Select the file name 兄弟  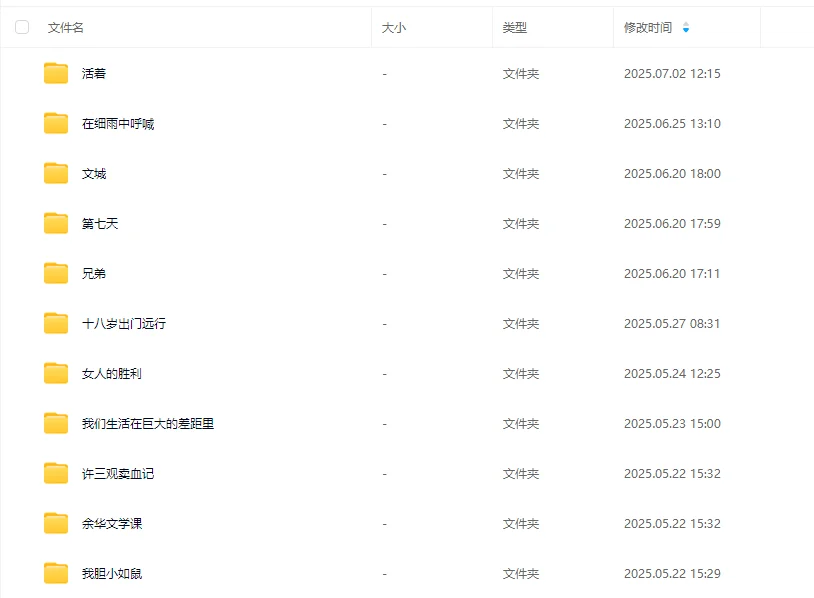[x=94, y=274]
